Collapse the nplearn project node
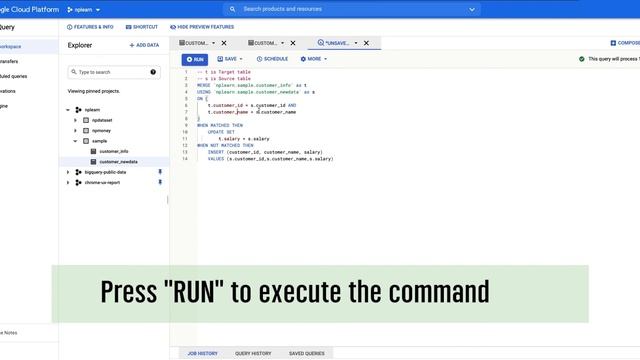The width and height of the screenshot is (640, 360). pos(68,110)
